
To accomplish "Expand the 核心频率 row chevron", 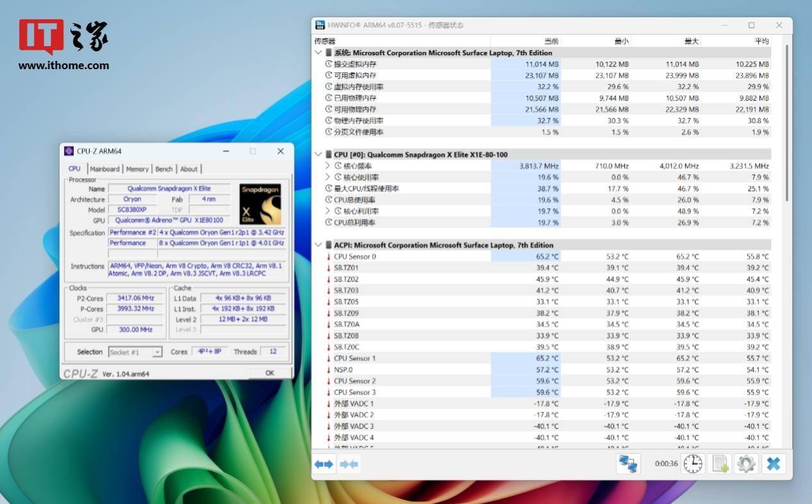I will [329, 166].
